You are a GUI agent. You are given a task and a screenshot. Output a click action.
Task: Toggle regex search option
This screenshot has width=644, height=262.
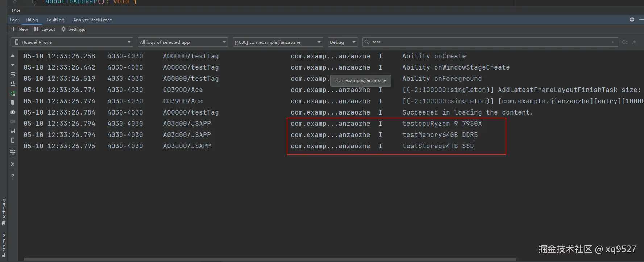[x=634, y=42]
